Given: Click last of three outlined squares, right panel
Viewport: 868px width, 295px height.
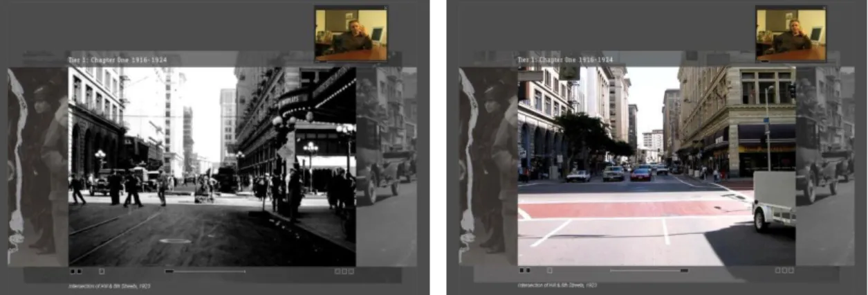Looking at the screenshot, I should pyautogui.click(x=791, y=270).
